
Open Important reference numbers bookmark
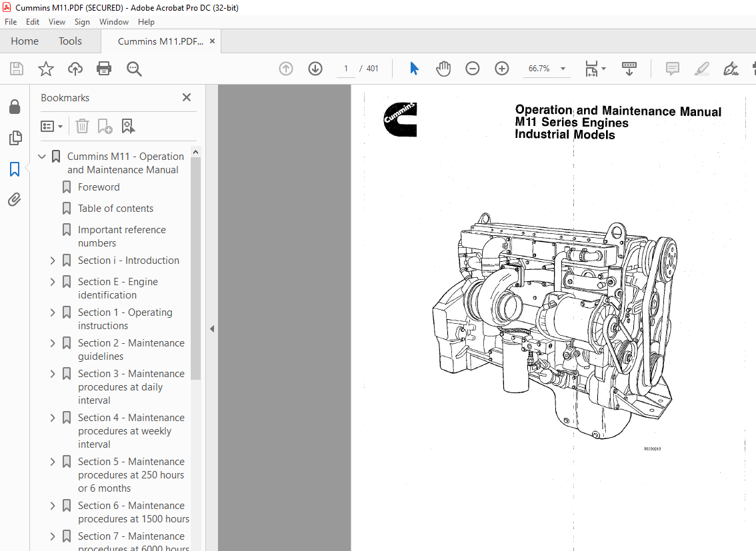[x=122, y=237]
